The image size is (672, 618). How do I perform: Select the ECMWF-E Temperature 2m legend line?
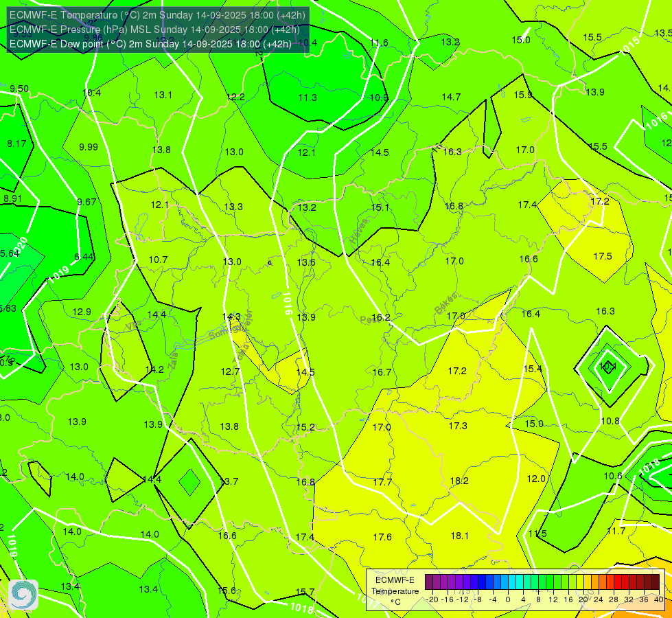click(157, 15)
